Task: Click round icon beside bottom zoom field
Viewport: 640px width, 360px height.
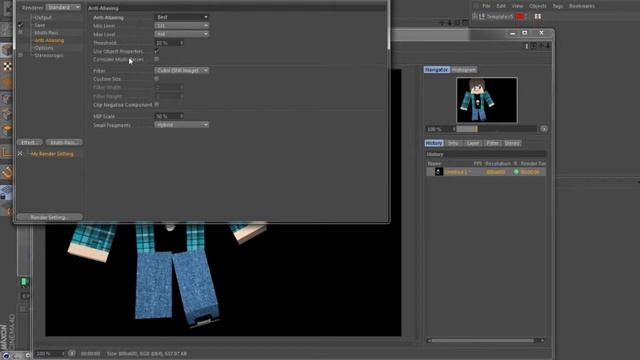Action: click(71, 353)
